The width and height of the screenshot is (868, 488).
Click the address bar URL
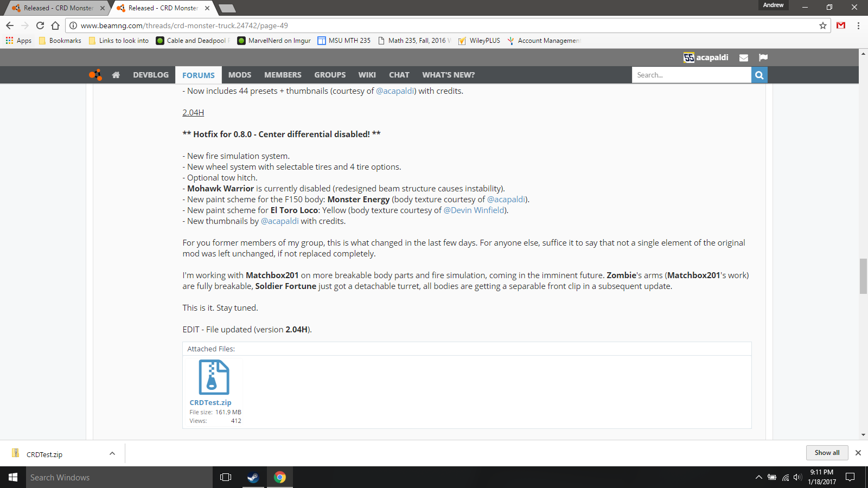pyautogui.click(x=184, y=25)
